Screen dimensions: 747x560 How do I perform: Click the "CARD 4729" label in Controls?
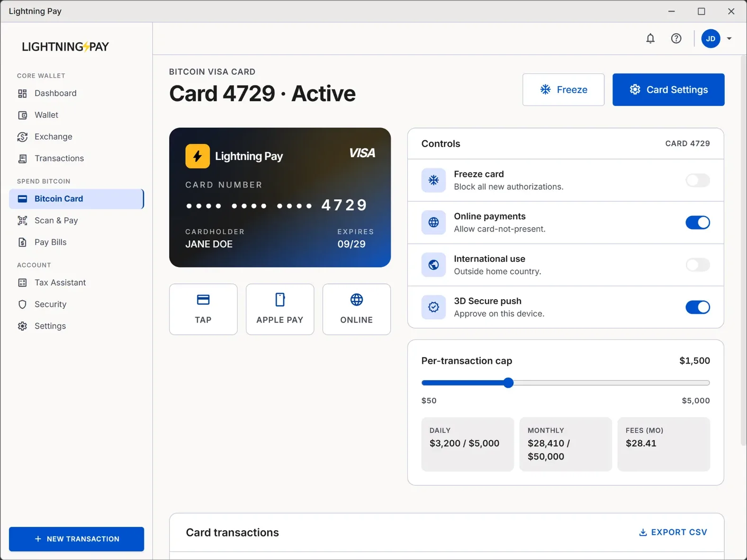(687, 143)
